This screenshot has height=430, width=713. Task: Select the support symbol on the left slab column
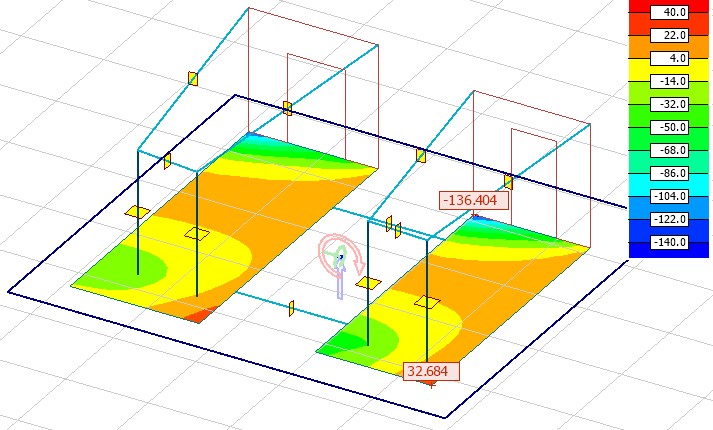click(x=197, y=234)
